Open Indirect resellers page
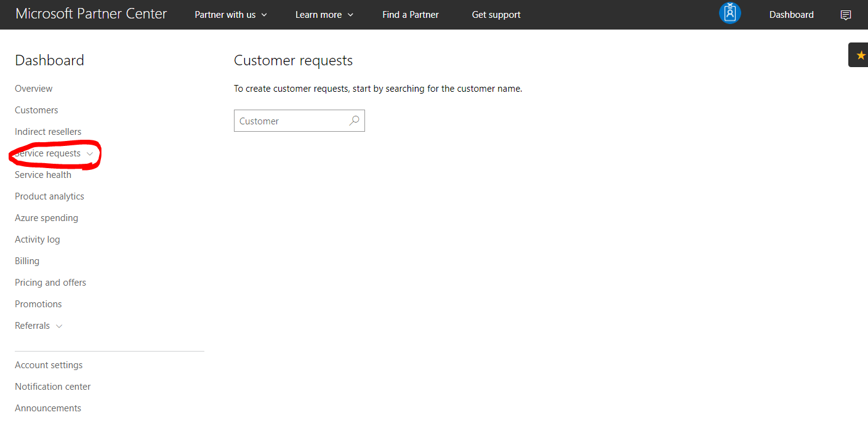This screenshot has width=868, height=431. pos(48,132)
